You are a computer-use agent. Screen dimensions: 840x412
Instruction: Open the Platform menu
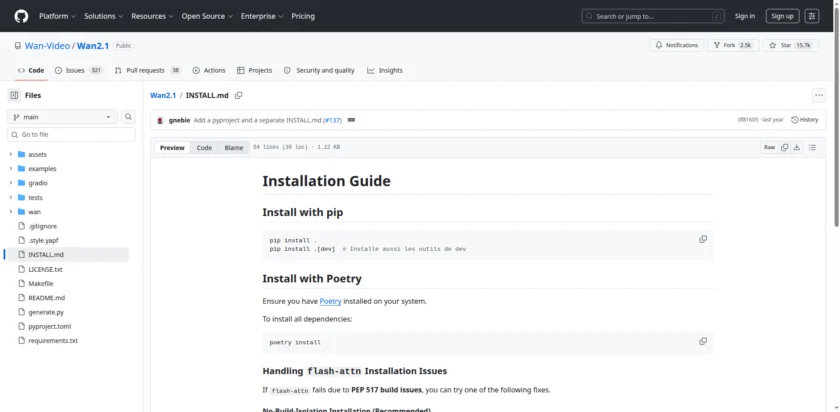(57, 16)
